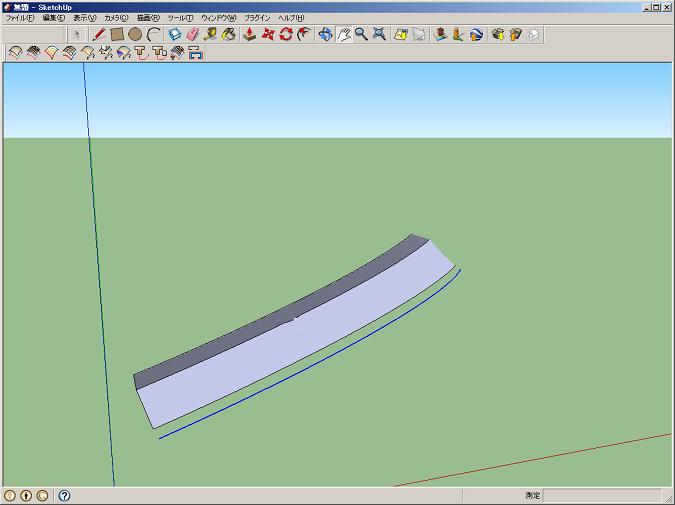675x505 pixels.
Task: Click the help question mark in status bar
Action: tap(64, 495)
